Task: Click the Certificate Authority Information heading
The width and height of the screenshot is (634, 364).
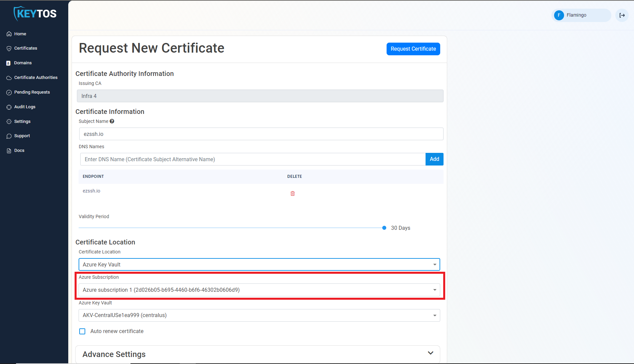Action: tap(125, 74)
